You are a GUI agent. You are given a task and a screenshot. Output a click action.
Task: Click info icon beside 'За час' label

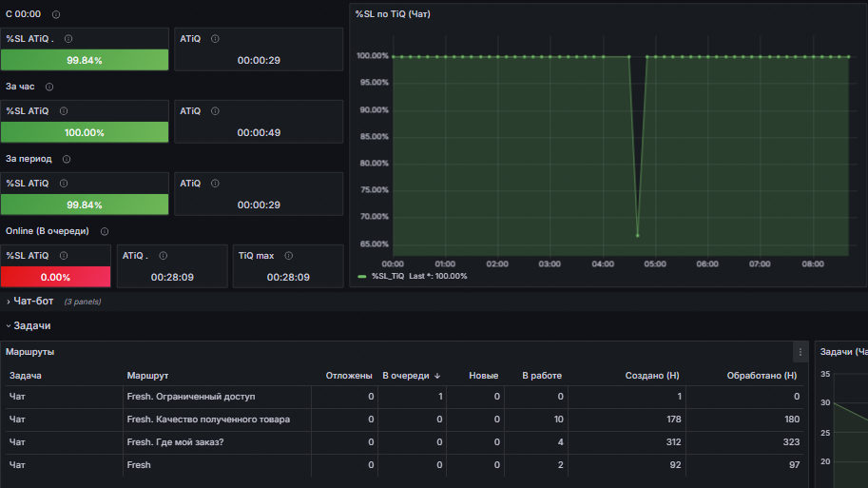pos(49,87)
